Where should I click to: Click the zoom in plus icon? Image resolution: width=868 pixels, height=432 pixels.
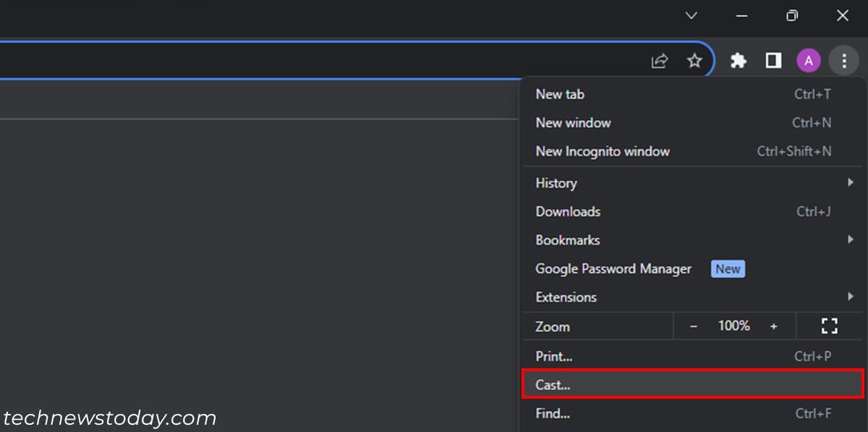[773, 326]
